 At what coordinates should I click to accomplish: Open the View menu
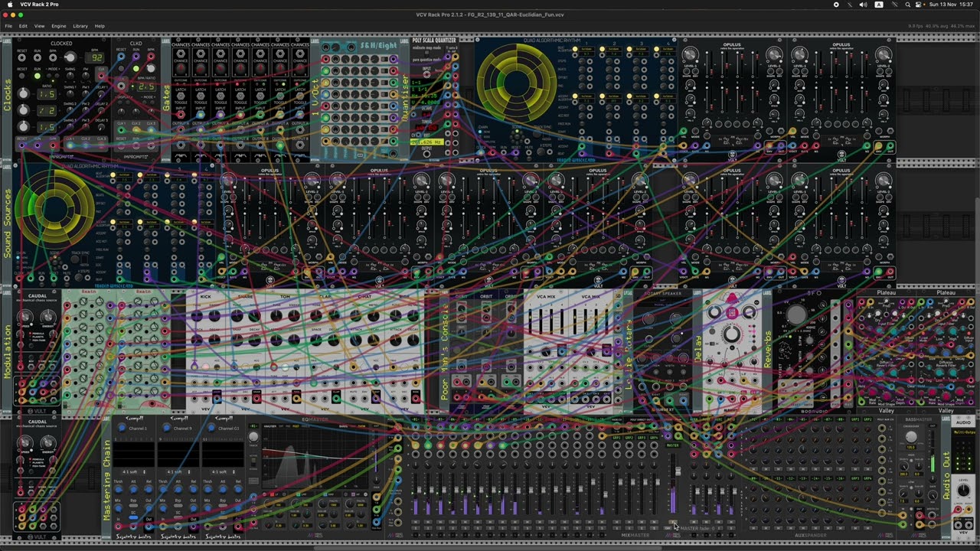(x=39, y=26)
